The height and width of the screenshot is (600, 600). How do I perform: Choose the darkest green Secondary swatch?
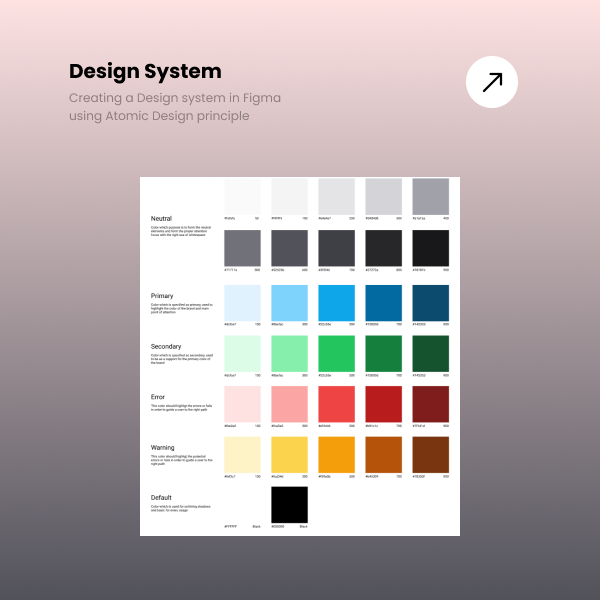[430, 353]
